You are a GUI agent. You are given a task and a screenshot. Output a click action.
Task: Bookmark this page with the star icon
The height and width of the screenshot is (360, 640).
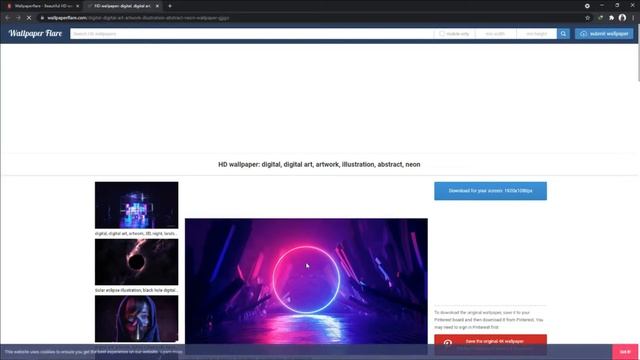587,18
